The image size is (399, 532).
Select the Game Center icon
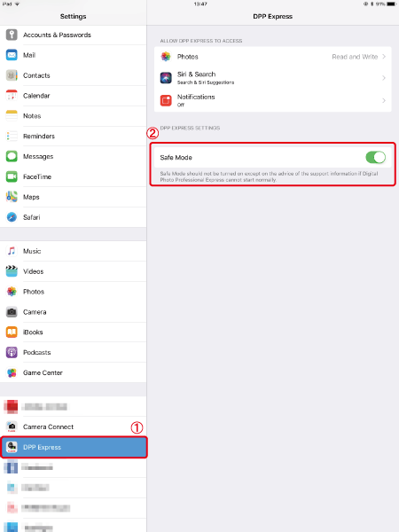[x=12, y=372]
